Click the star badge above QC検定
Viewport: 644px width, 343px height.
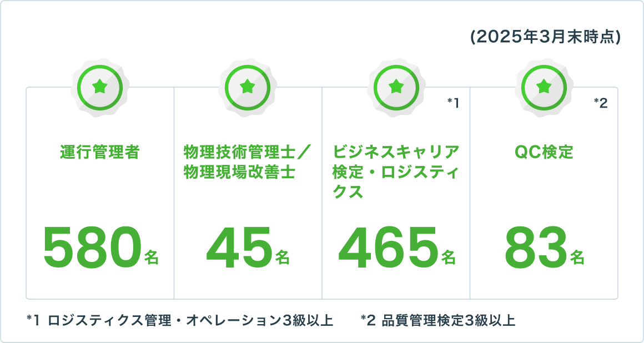pyautogui.click(x=544, y=87)
